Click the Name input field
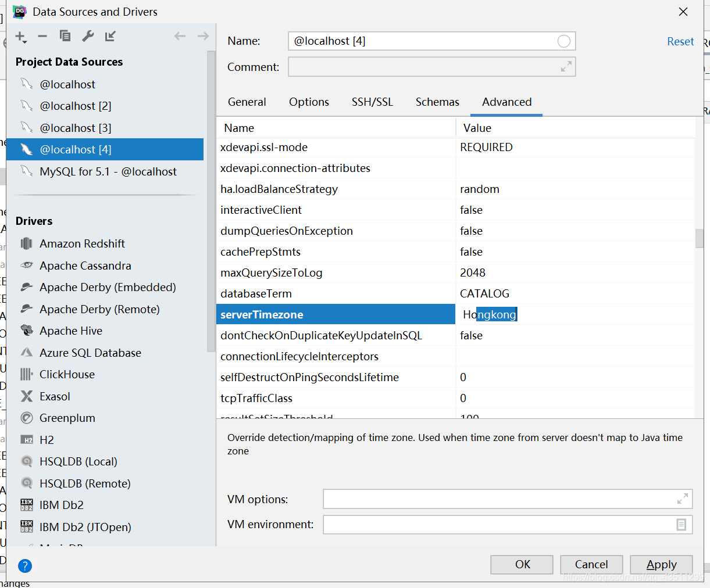Viewport: 710px width, 588px height. pyautogui.click(x=432, y=41)
